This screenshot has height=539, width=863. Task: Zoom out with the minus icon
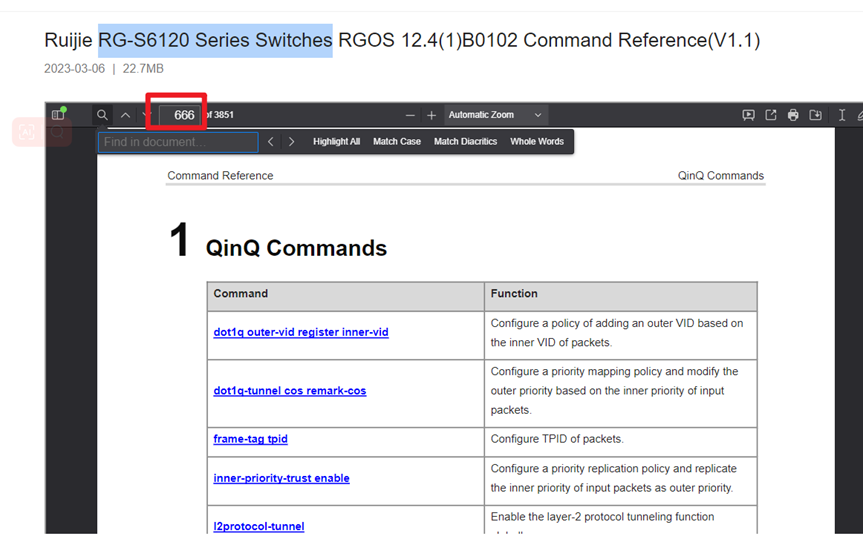tap(410, 115)
